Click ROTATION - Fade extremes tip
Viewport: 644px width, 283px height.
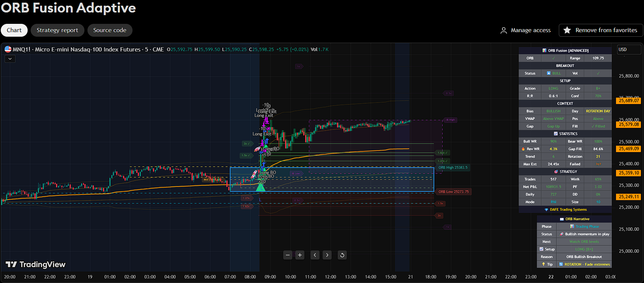584,264
